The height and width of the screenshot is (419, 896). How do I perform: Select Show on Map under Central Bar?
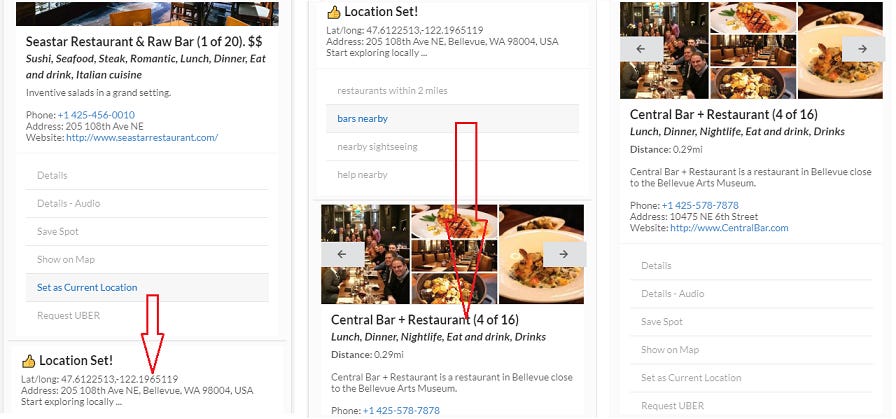tap(751, 350)
